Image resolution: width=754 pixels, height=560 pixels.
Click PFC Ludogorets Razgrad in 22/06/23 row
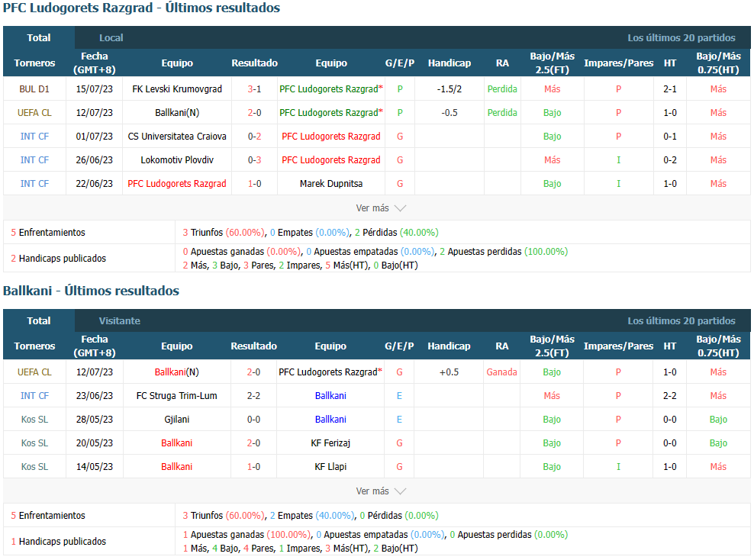(x=177, y=183)
